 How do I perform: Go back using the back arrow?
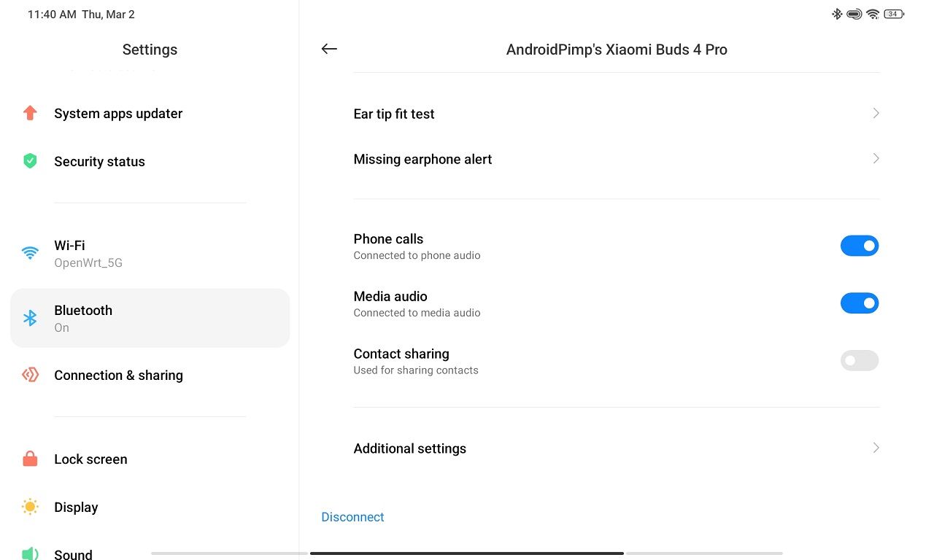point(329,49)
